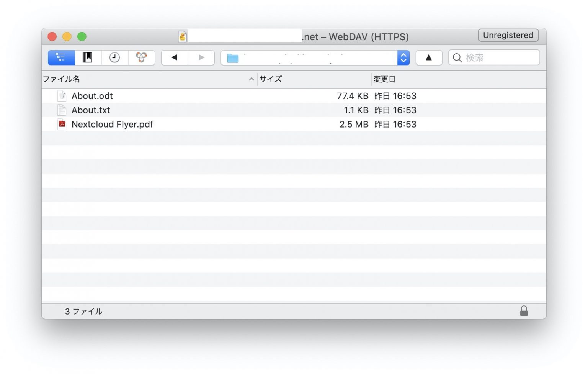
Task: Open the Bookmarks view
Action: (88, 58)
